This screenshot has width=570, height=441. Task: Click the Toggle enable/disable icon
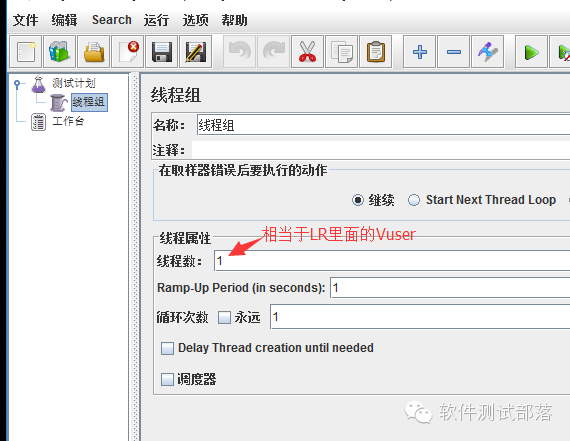click(487, 52)
